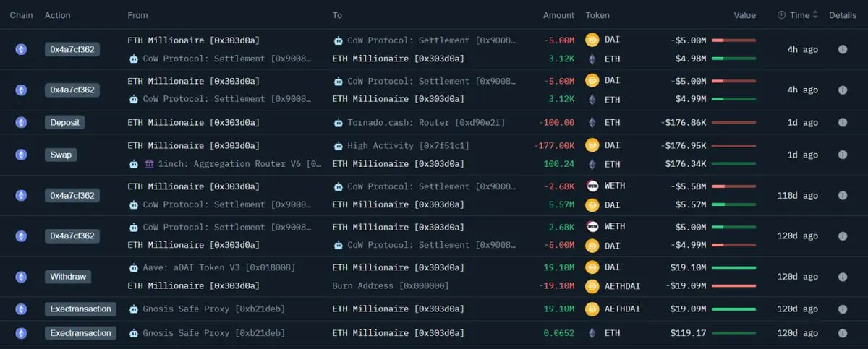Click DAI token icon beside 19.10M Withdraw amount
This screenshot has width=868, height=349.
point(592,267)
